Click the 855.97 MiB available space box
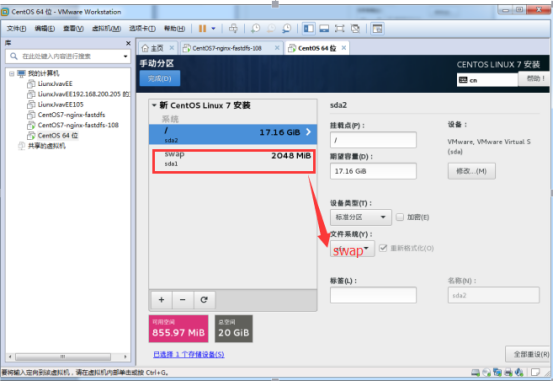 [x=178, y=328]
